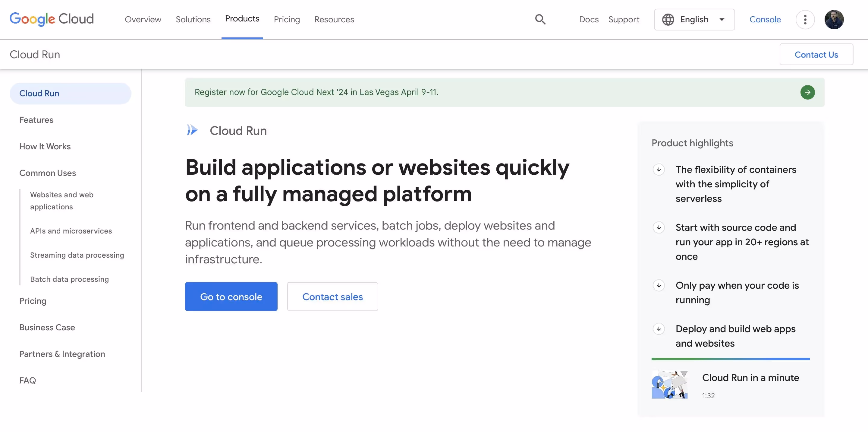Expand 'The flexibility of containers' highlight arrow

tap(659, 170)
